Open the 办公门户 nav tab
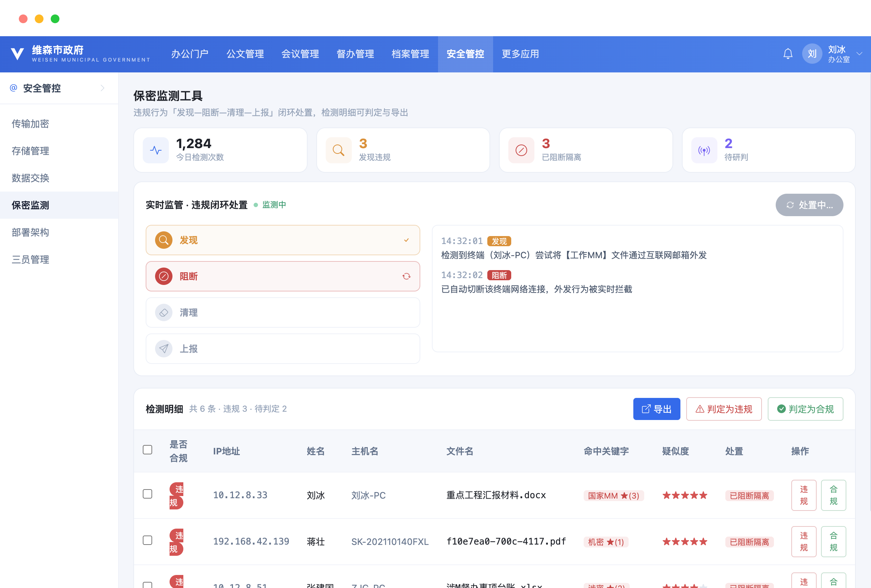 (189, 54)
